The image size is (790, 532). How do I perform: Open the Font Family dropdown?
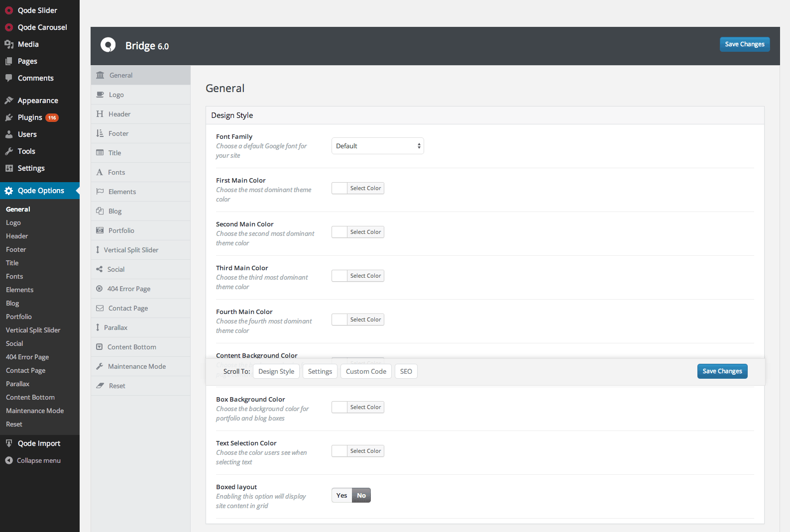click(378, 146)
